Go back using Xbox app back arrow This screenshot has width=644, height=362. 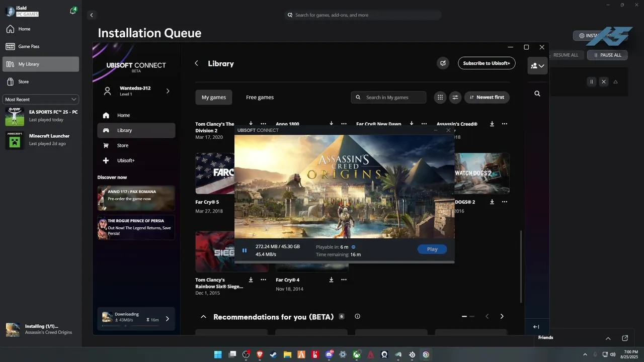[91, 15]
